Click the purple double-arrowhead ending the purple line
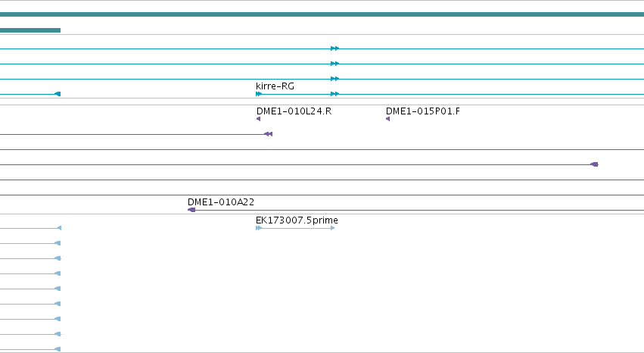The image size is (644, 353). click(268, 134)
